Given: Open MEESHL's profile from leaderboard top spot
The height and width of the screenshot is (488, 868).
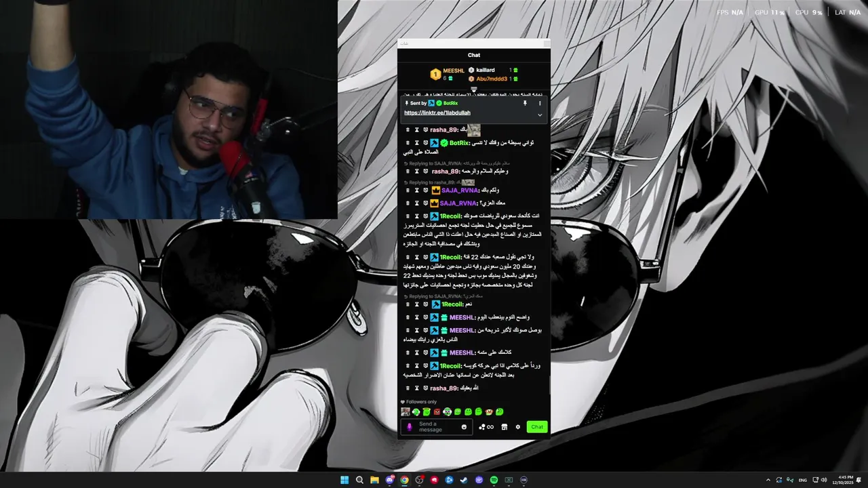Looking at the screenshot, I should point(448,74).
